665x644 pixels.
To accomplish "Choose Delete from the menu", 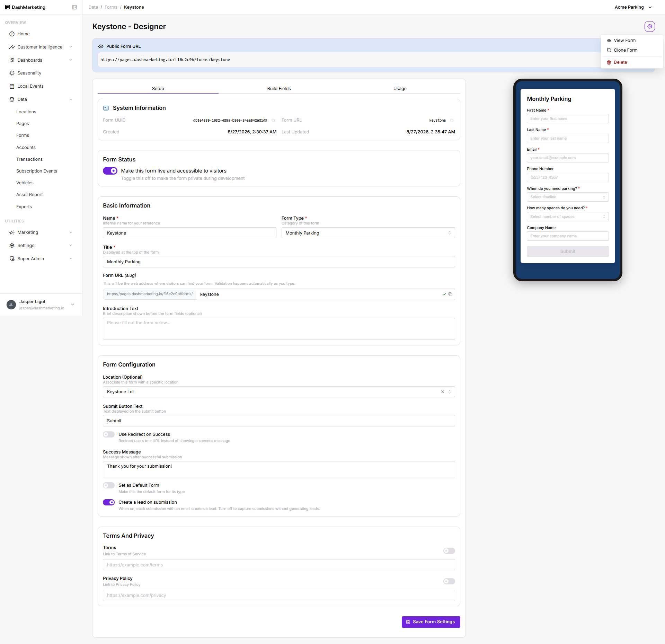I will pos(632,62).
